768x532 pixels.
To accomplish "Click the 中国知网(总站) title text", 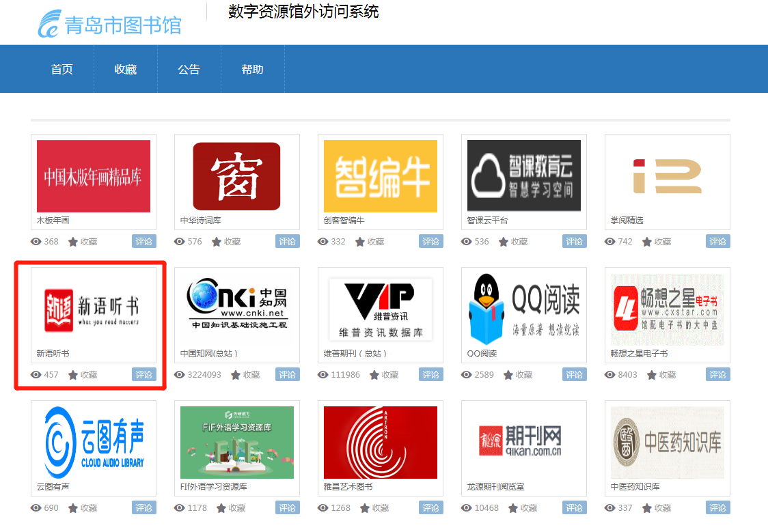I will point(209,353).
